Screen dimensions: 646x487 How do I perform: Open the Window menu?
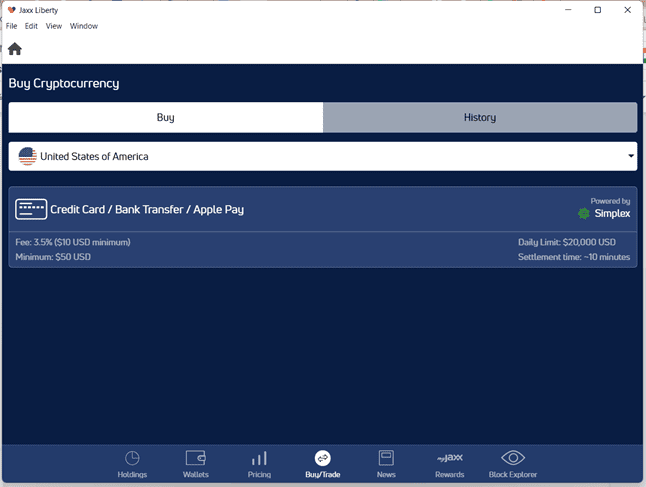[84, 26]
